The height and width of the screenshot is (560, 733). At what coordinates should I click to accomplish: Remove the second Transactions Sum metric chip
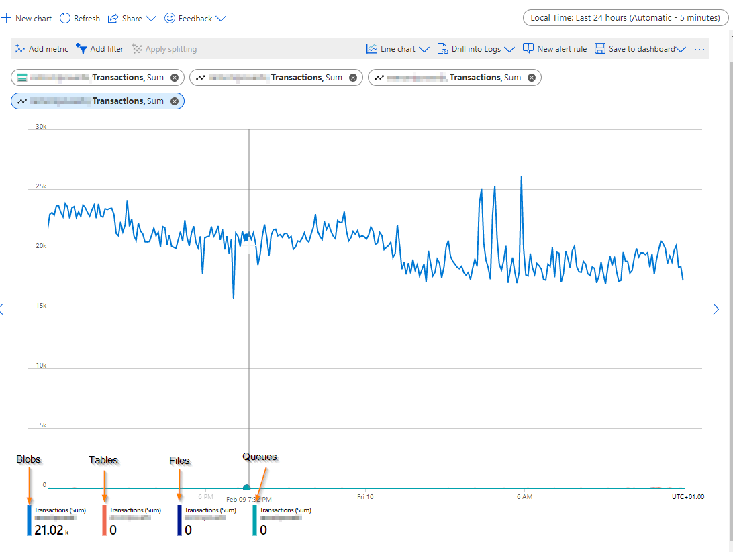click(x=353, y=78)
